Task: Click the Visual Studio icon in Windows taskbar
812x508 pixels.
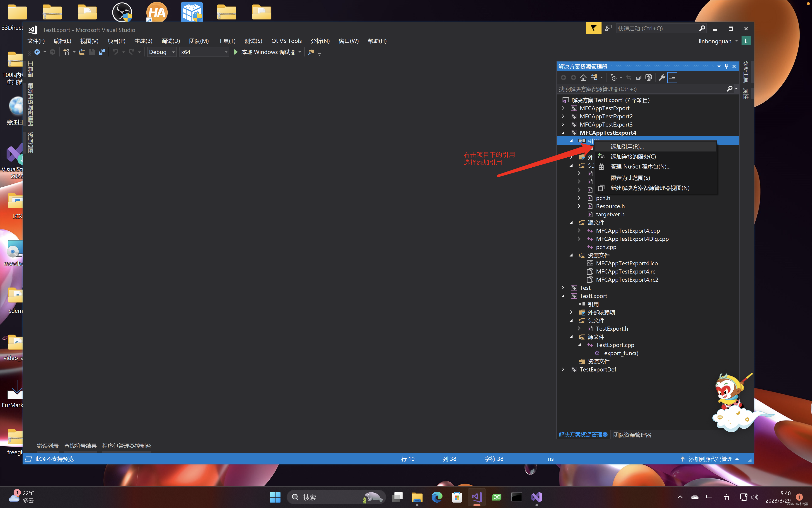Action: click(x=477, y=497)
